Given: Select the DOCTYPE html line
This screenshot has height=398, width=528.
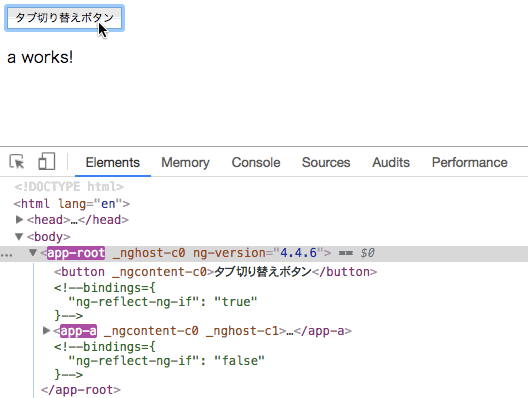Looking at the screenshot, I should click(69, 186).
